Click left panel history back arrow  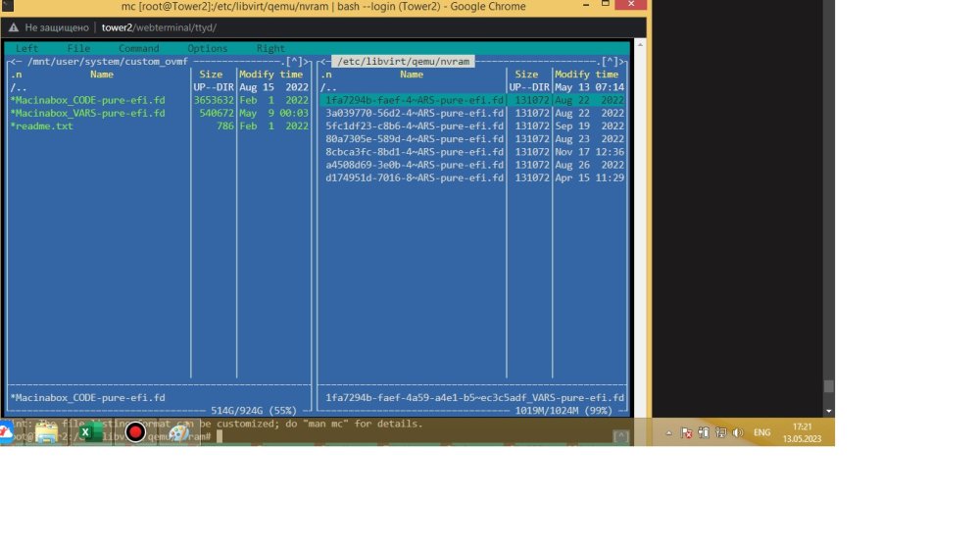click(12, 61)
